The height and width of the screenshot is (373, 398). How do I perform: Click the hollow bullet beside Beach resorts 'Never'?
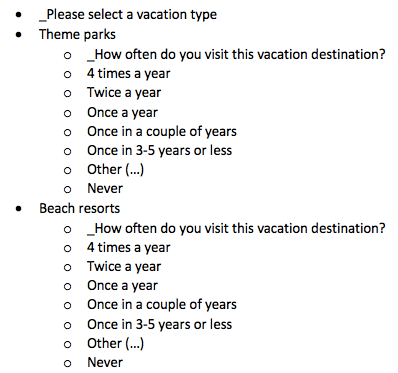(x=67, y=364)
